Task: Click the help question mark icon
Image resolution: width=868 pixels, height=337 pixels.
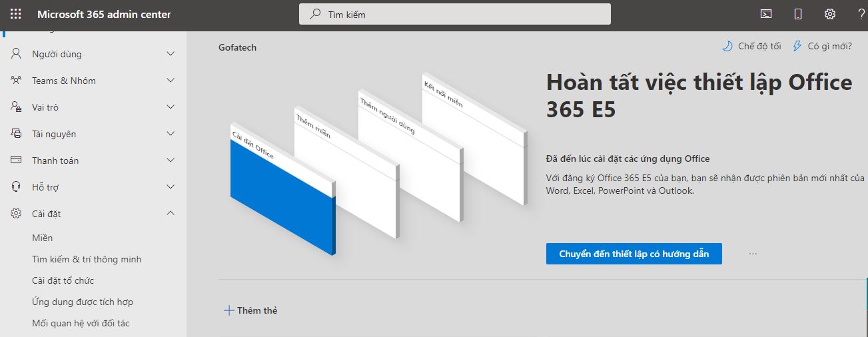Action: 861,14
